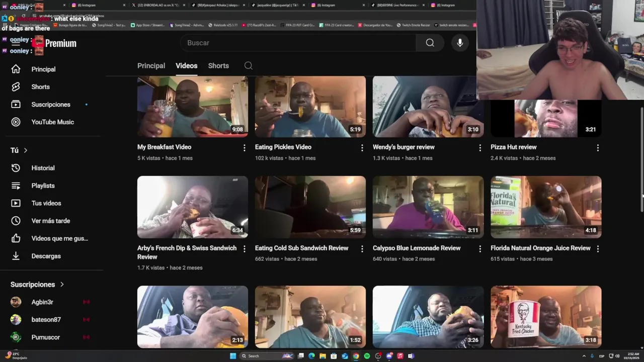The image size is (644, 362).
Task: Open Discord from the taskbar
Action: 389,356
